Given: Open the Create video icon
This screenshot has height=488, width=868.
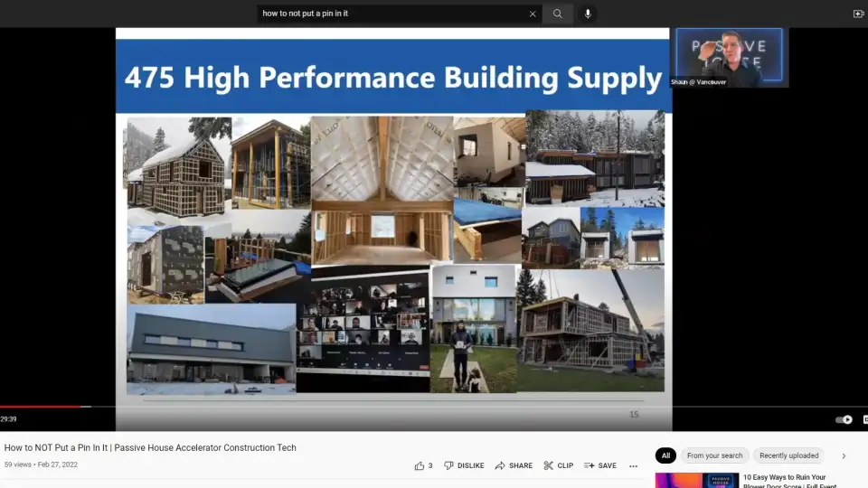Looking at the screenshot, I should tap(858, 14).
